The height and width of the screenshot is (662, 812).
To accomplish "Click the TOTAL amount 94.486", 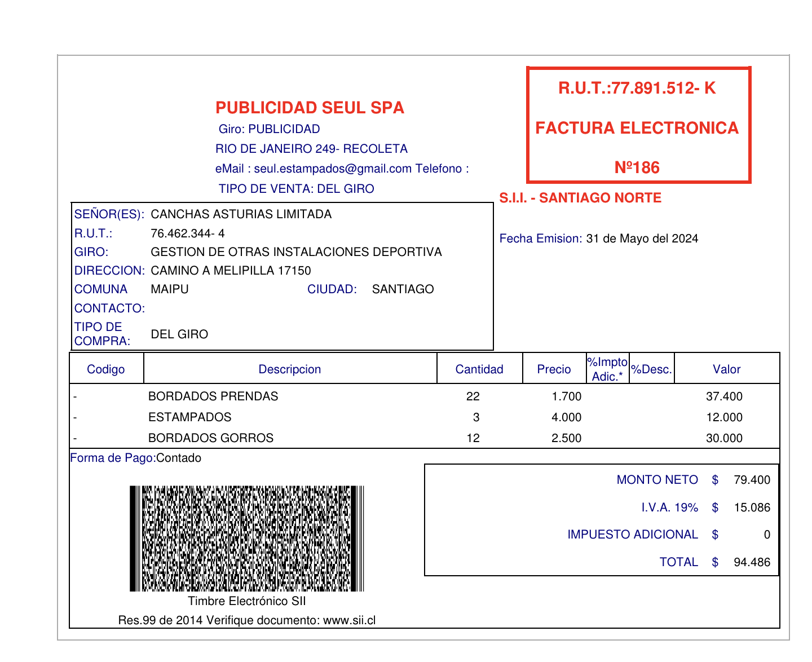I will pos(752,562).
